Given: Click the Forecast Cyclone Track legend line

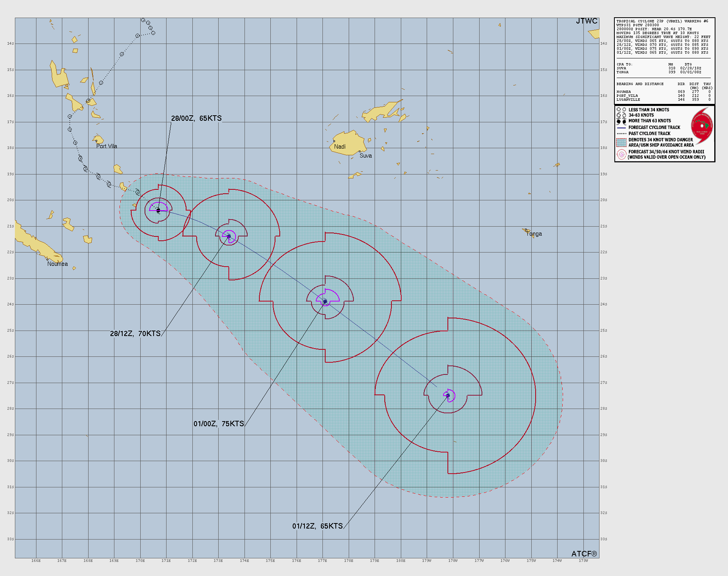Looking at the screenshot, I should (x=621, y=127).
